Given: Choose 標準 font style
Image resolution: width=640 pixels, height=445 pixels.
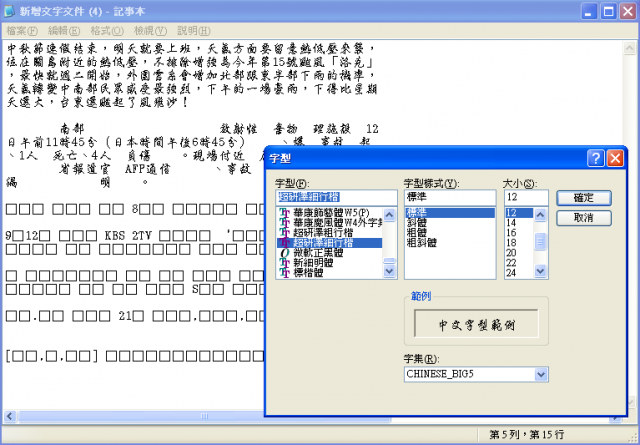Looking at the screenshot, I should [x=450, y=213].
